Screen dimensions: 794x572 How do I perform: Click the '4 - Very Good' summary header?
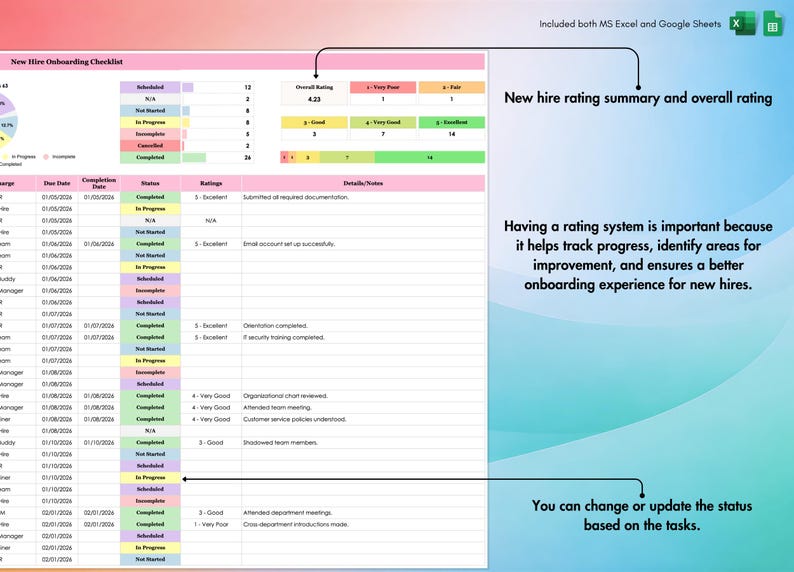click(x=383, y=122)
